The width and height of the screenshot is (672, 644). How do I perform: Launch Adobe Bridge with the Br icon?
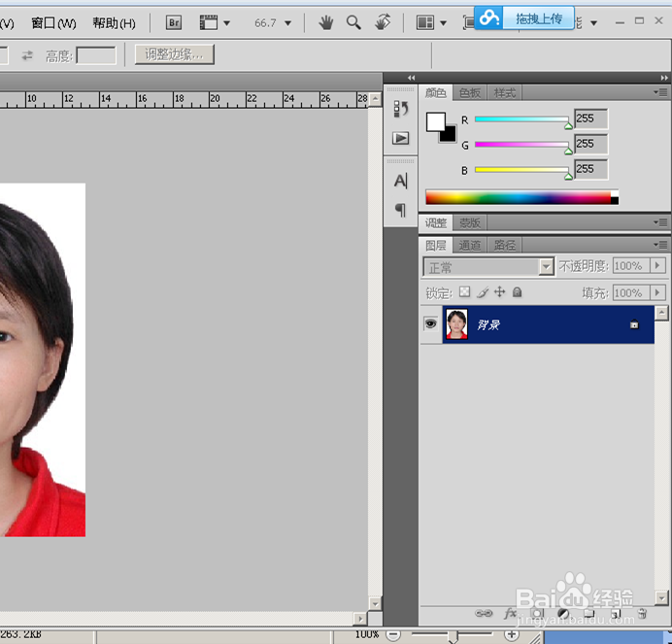coord(174,22)
